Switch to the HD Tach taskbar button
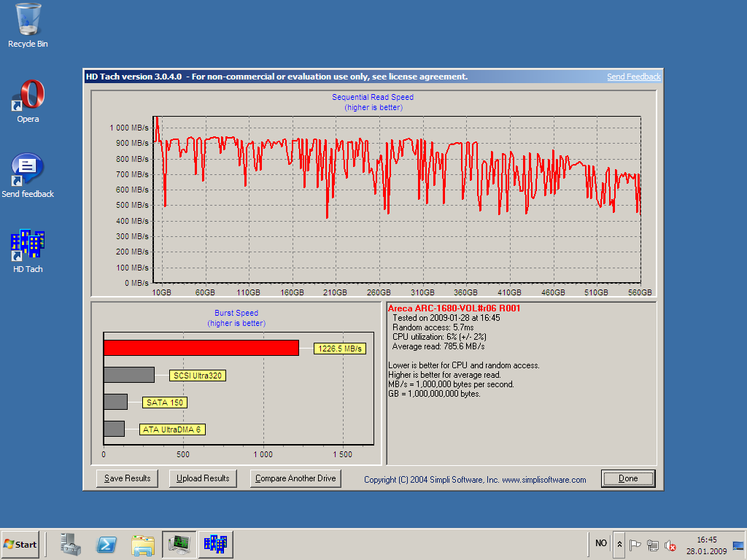The width and height of the screenshot is (747, 560). click(216, 544)
